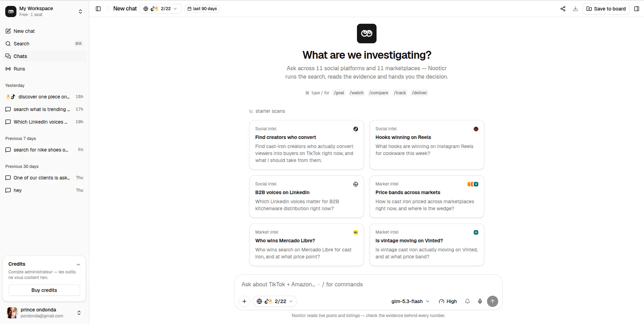Open the 'discover one piece on...' chat

(x=44, y=97)
